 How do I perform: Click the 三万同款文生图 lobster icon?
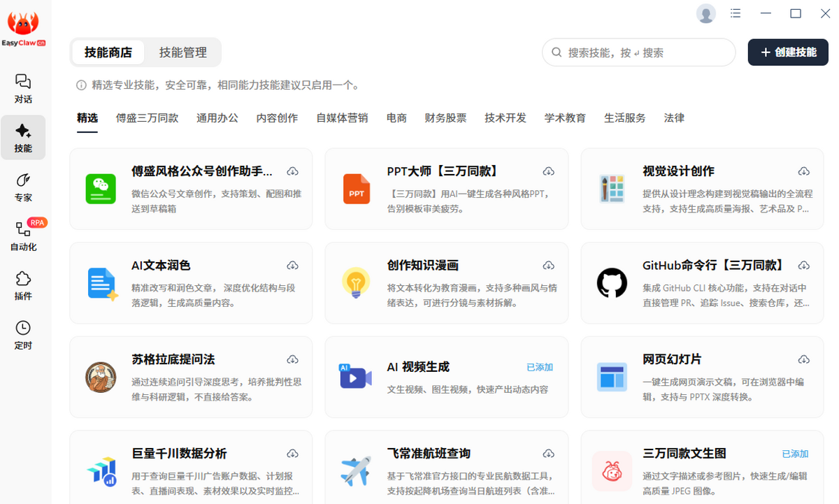pos(612,471)
